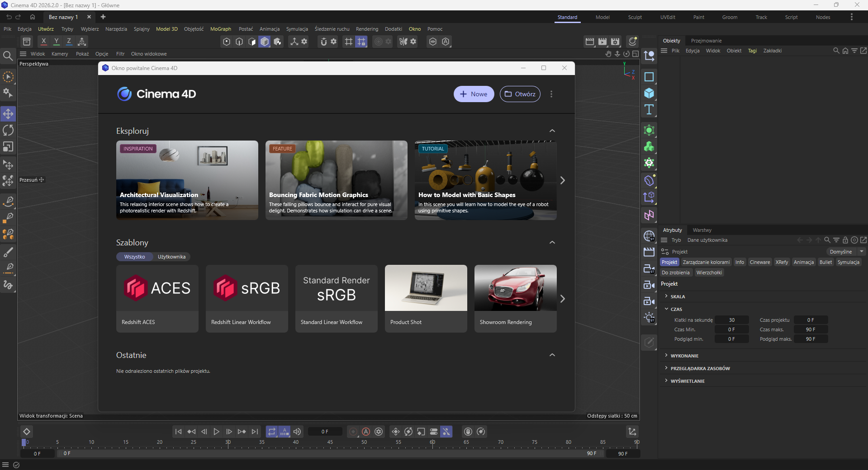Collapse the Szablony section
Screen dimensions: 868x470
552,242
